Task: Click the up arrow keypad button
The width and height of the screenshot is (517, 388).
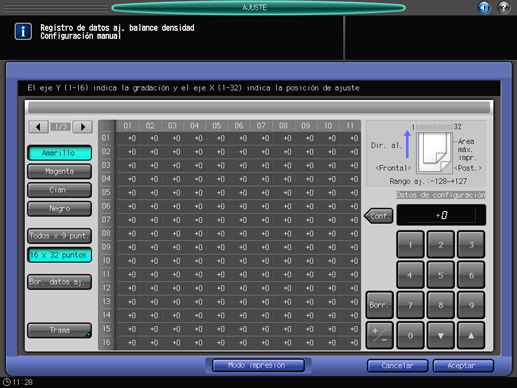Action: (471, 336)
